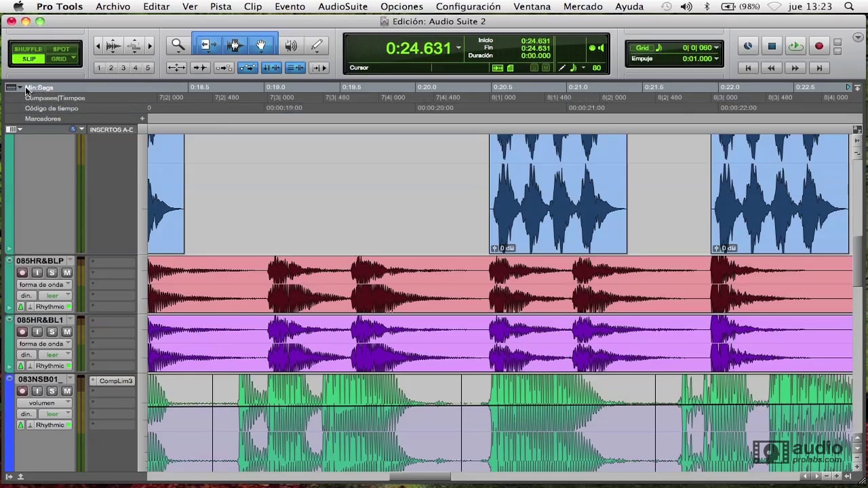Screen dimensions: 868x488
Task: Open Archivo menu
Action: click(x=113, y=6)
